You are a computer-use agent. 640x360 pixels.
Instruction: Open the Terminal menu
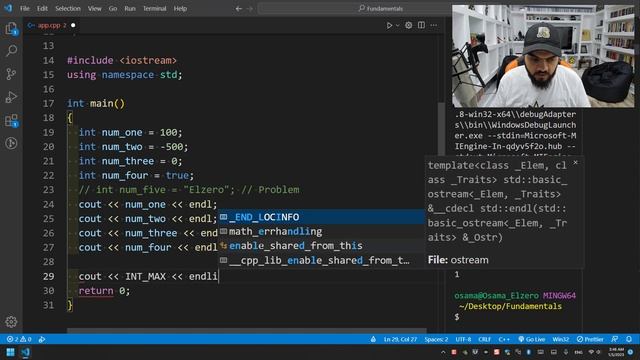154,9
